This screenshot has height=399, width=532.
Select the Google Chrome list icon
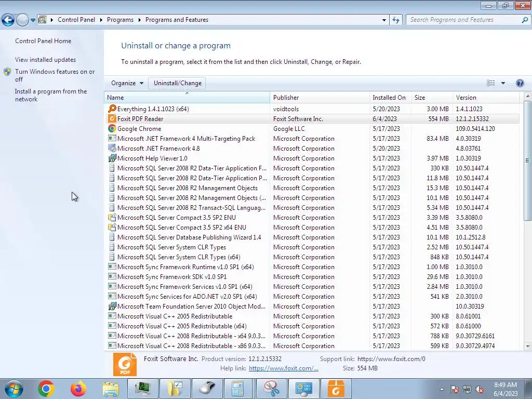click(x=112, y=129)
